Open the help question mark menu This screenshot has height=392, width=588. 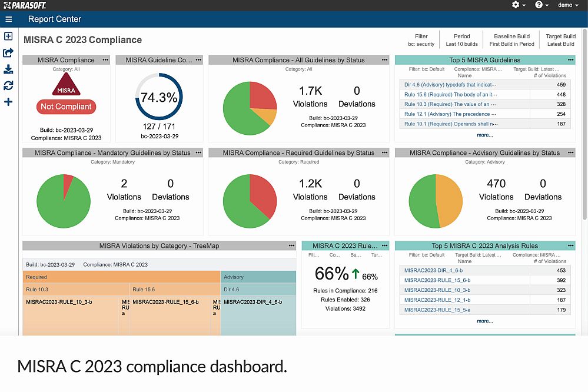(x=542, y=5)
